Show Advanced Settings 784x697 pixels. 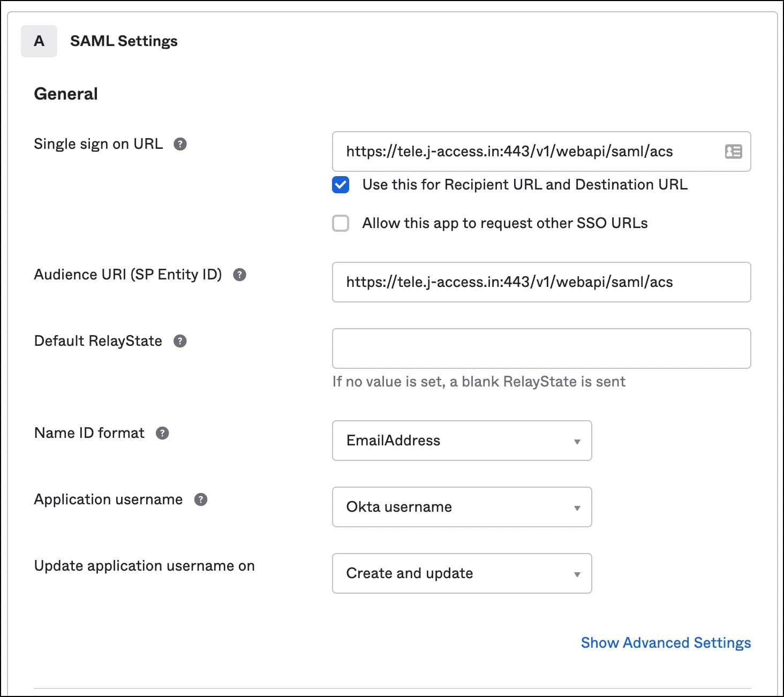[666, 642]
